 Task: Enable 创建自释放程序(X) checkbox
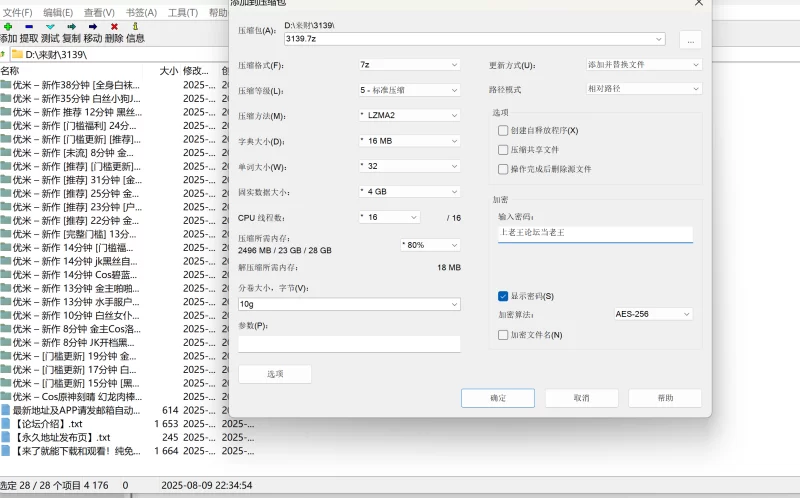[x=503, y=131]
